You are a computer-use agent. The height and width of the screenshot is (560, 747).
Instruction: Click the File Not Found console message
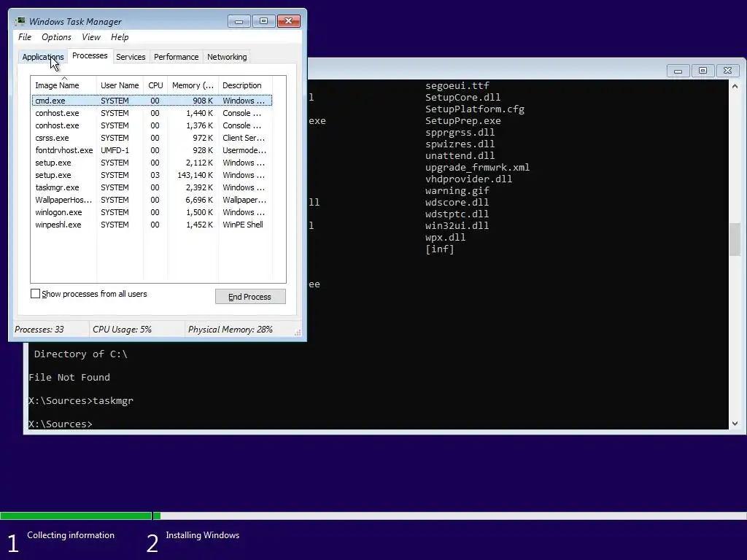[69, 377]
